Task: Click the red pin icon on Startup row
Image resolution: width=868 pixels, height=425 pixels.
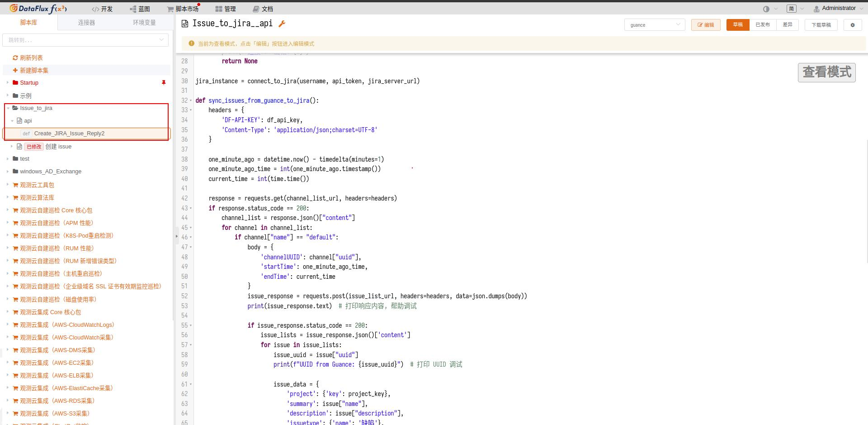Action: tap(164, 83)
